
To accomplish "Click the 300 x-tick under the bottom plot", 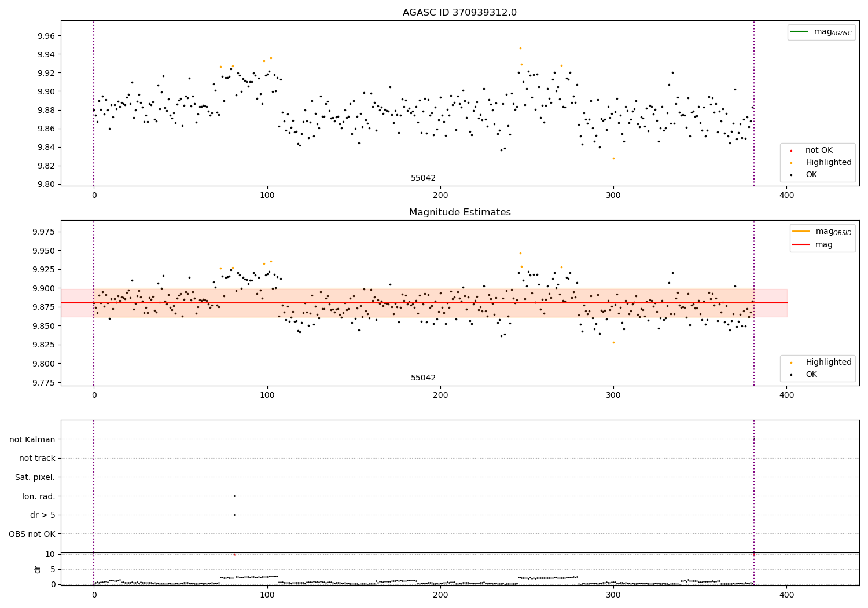I will pos(613,595).
